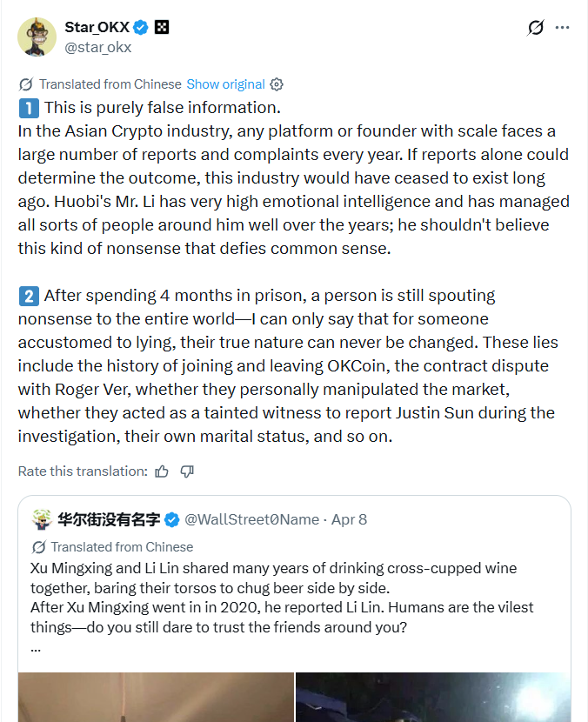Open translation settings gear icon
The width and height of the screenshot is (588, 722).
pos(277,84)
